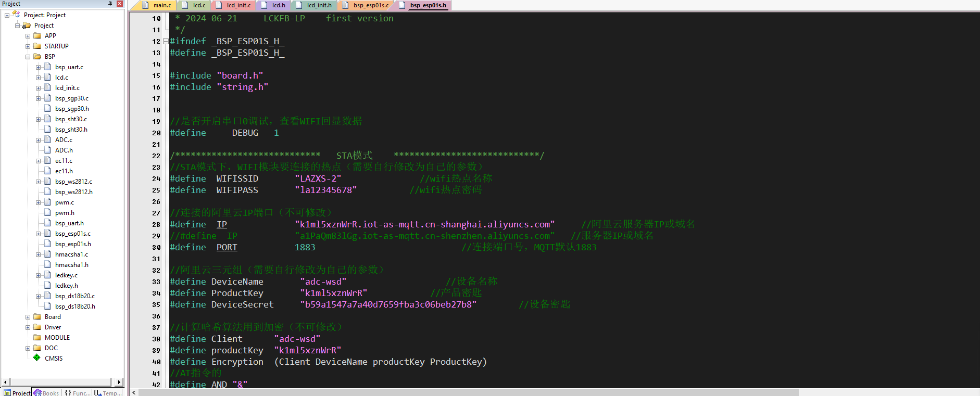The image size is (980, 396).
Task: Expand bsp_esp01s.c dependencies in tree
Action: 38,234
